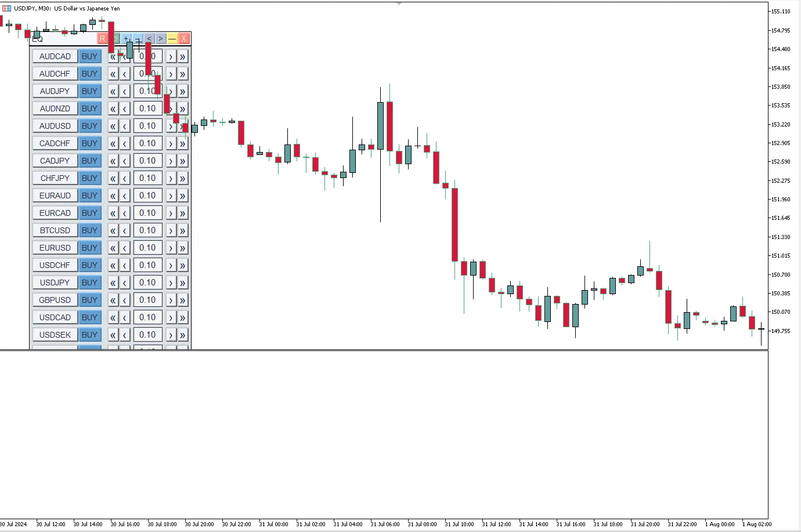This screenshot has width=801, height=532.
Task: Toggle BUY for CHFJPY row
Action: tap(89, 178)
